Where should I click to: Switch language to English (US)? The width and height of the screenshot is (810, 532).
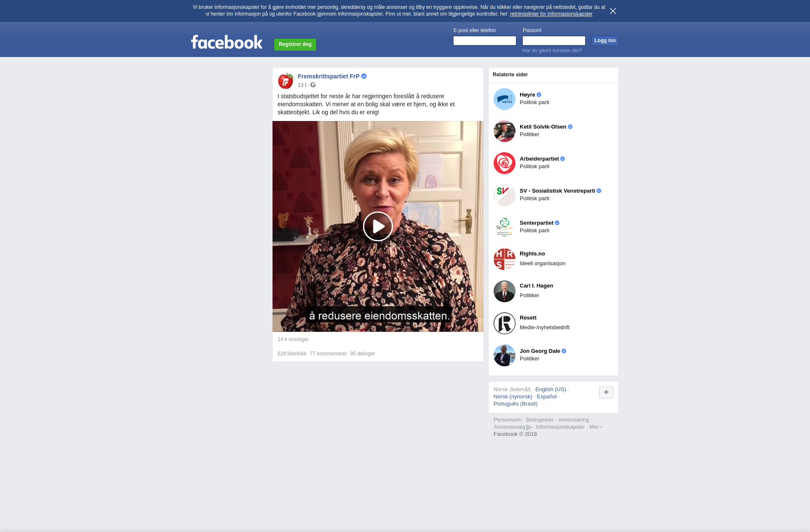tap(551, 390)
